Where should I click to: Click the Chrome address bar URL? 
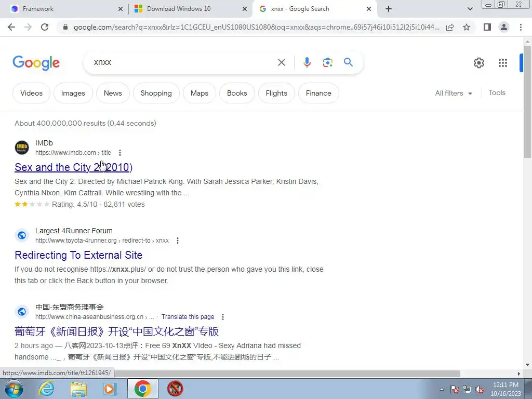click(256, 27)
